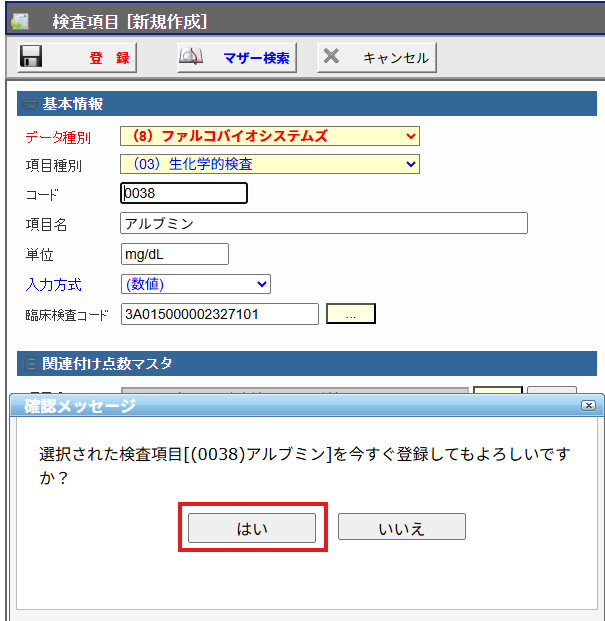Open the データ種別 dropdown
The width and height of the screenshot is (605, 621).
(x=269, y=136)
